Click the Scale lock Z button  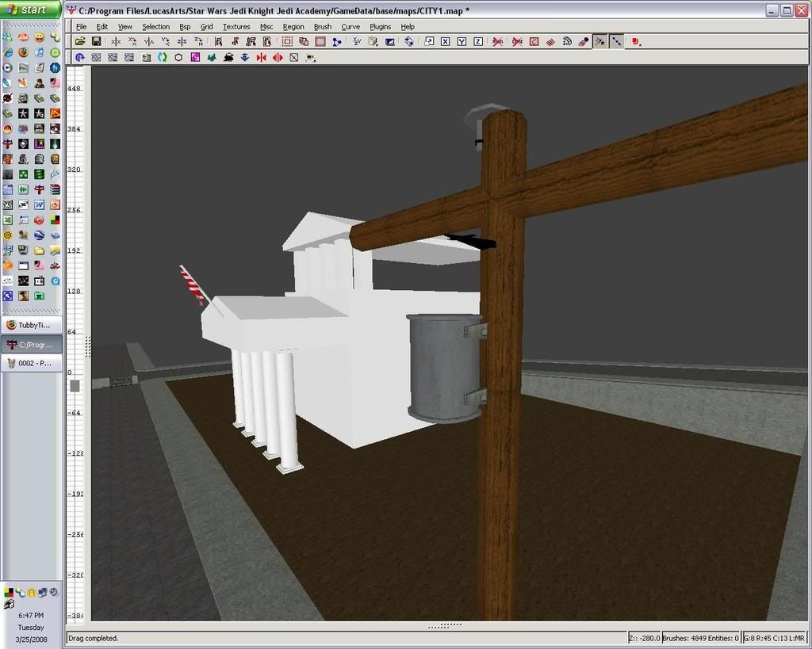pyautogui.click(x=478, y=41)
